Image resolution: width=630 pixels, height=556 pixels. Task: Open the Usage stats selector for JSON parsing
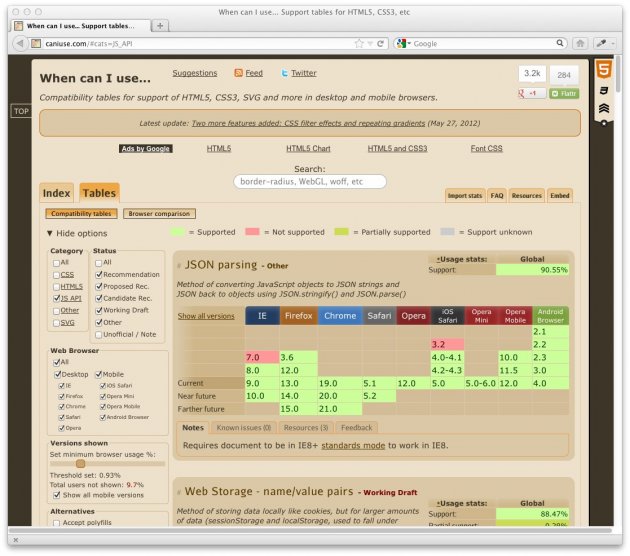(x=461, y=259)
